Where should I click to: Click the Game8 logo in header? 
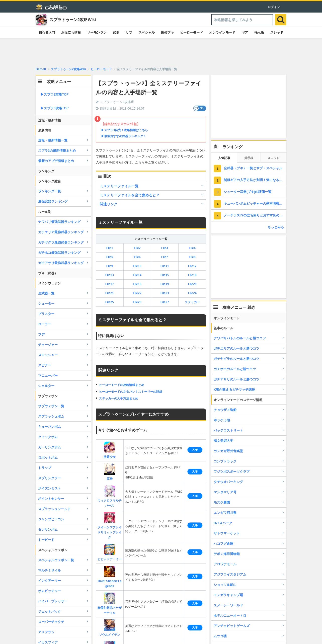pyautogui.click(x=51, y=7)
